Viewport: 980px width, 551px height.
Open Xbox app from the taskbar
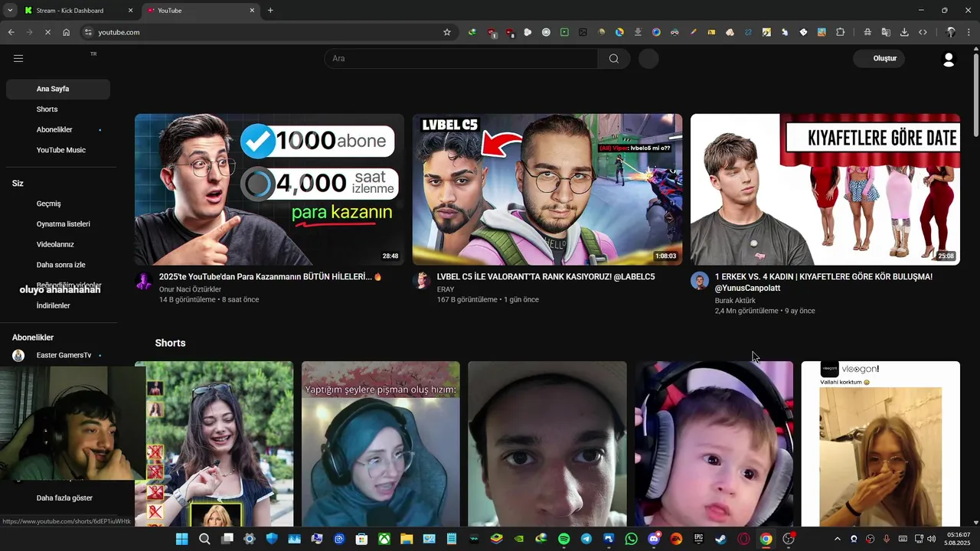[x=384, y=539]
